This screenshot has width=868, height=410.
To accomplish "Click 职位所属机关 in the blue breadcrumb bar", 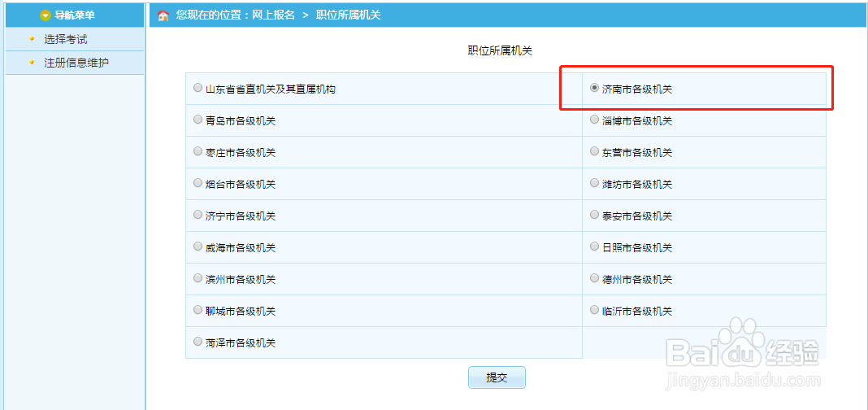I will click(348, 15).
